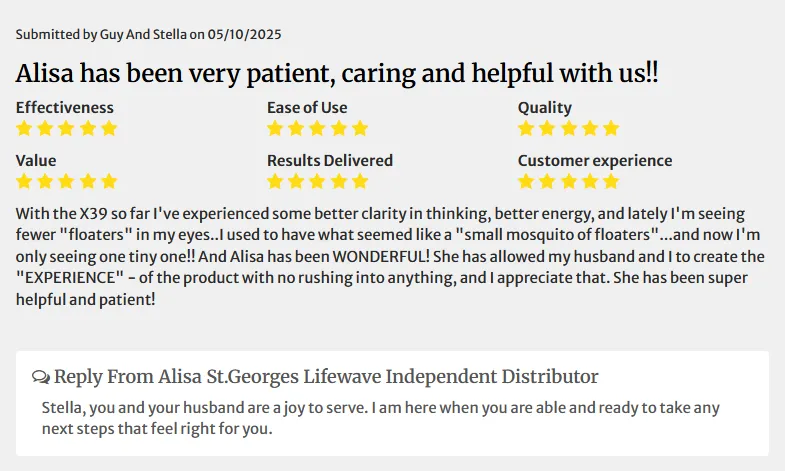
Task: Click the reply text to Stella
Action: 380,418
